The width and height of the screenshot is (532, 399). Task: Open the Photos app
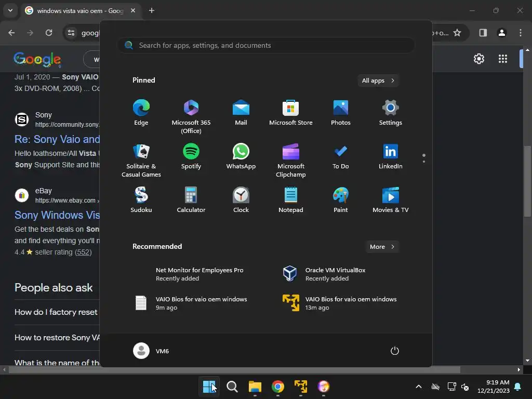coord(341,113)
